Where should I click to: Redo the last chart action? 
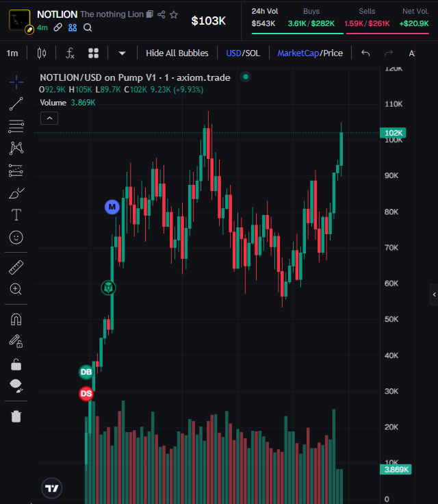(389, 53)
